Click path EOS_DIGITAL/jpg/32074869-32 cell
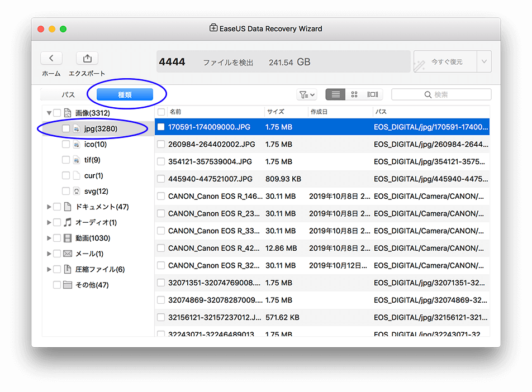Image resolution: width=532 pixels, height=392 pixels. tap(430, 300)
